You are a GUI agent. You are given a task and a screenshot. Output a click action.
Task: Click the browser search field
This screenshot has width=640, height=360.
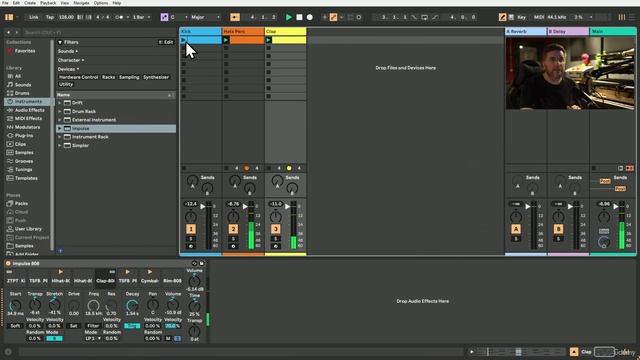(x=100, y=32)
